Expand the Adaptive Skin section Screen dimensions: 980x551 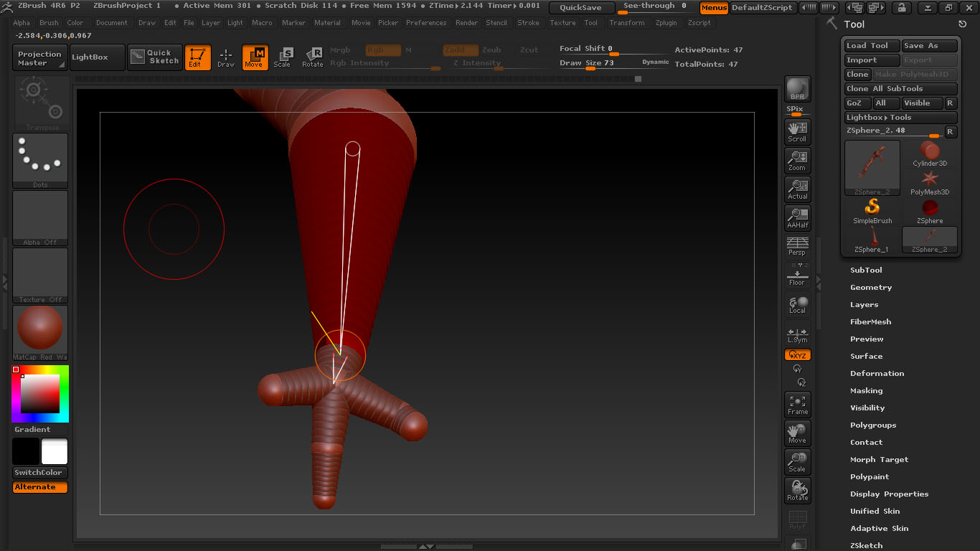[x=879, y=529]
